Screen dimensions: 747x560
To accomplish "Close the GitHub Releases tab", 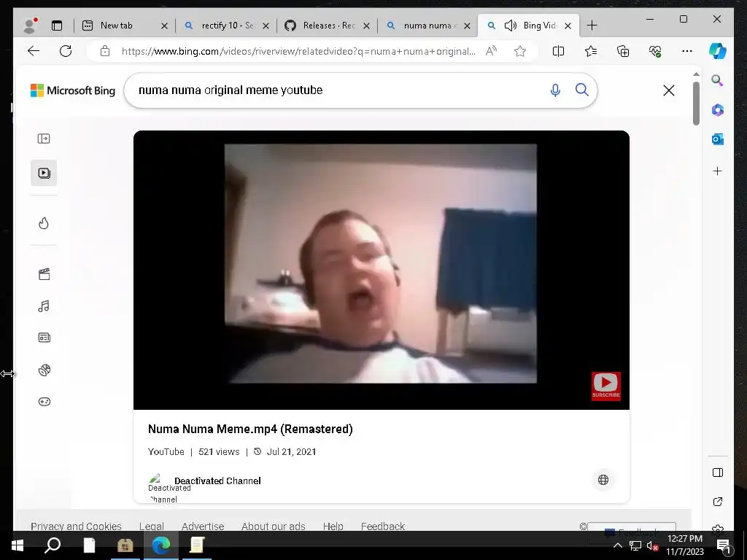I will coord(366,26).
